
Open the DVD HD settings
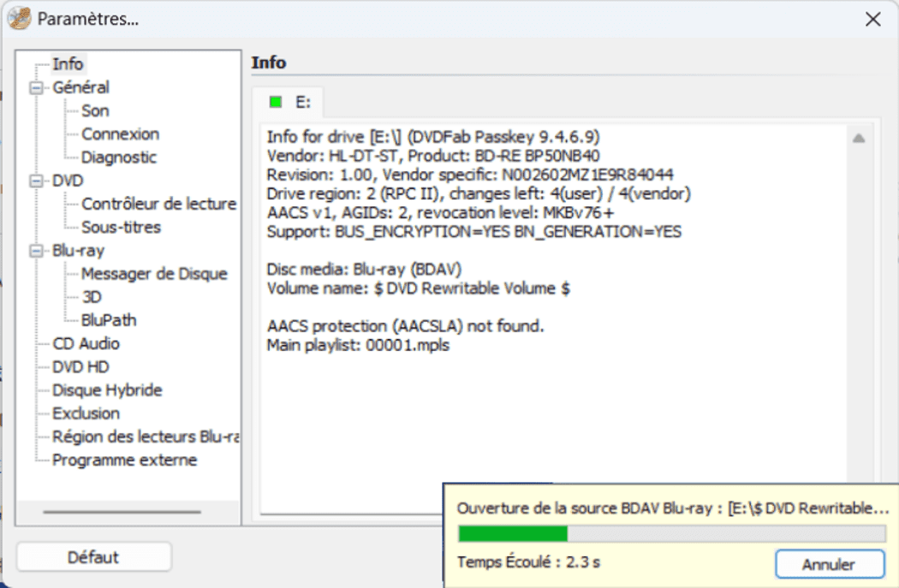(x=80, y=367)
